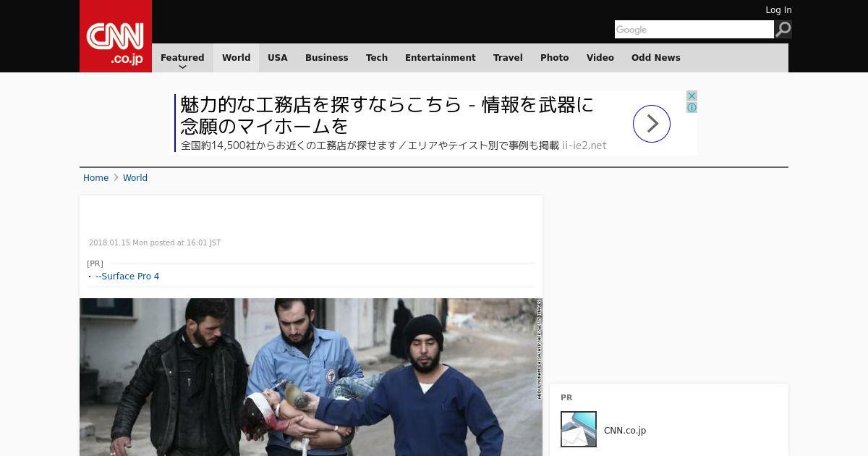Screen dimensions: 868x456
Task: Click the PR heading in sidebar
Action: 566,398
